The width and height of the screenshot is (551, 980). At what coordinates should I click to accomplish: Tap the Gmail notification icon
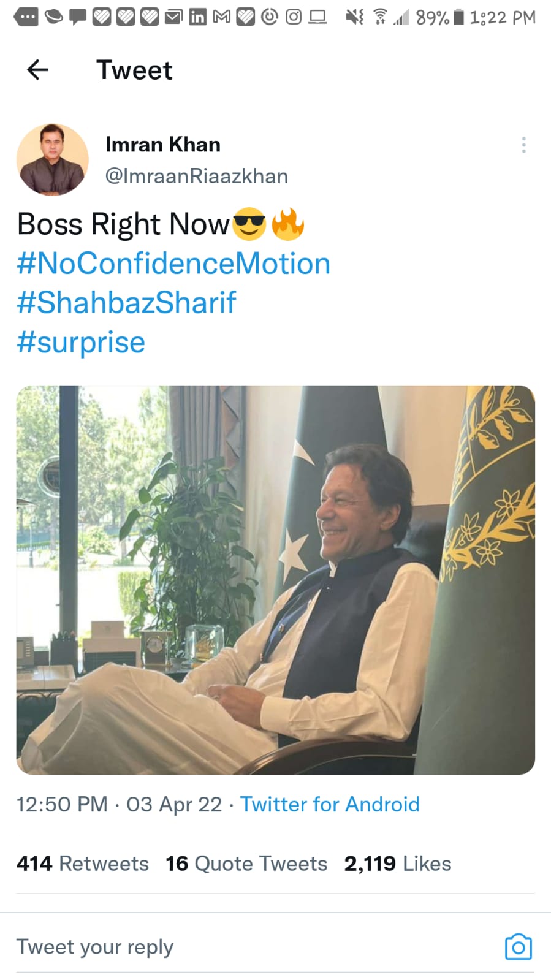221,17
